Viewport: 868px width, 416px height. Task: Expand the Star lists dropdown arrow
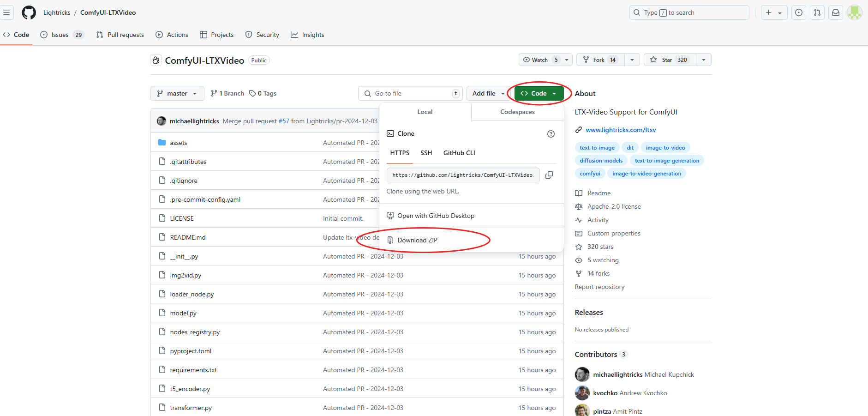click(704, 60)
